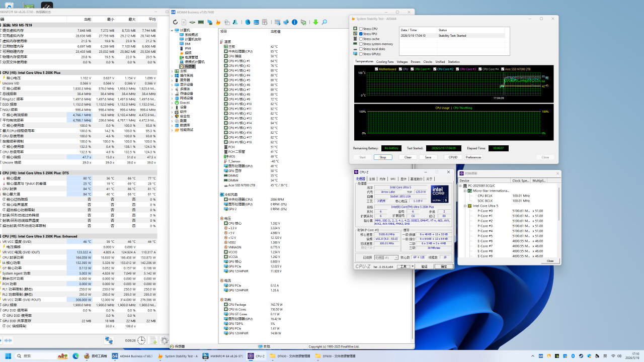Collapse Intel Core Ultra 5 node in clock window
The width and height of the screenshot is (644, 362).
465,206
